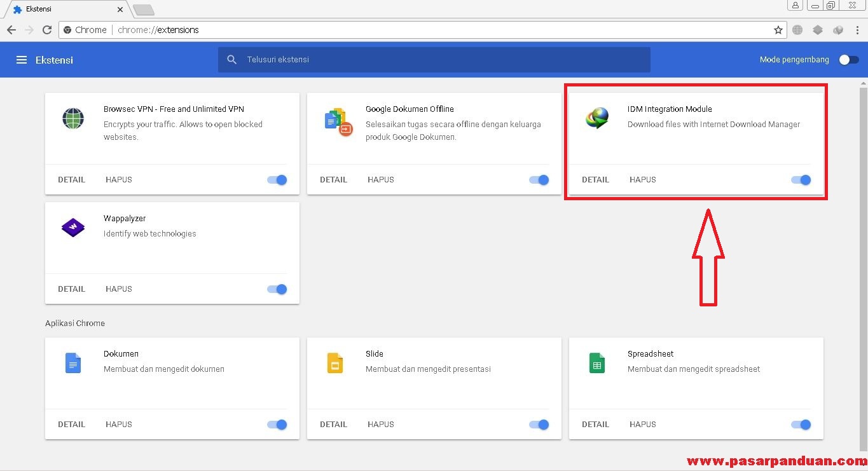Viewport: 868px width, 471px height.
Task: Click the Browsec globe toolbar icon
Action: (x=797, y=30)
